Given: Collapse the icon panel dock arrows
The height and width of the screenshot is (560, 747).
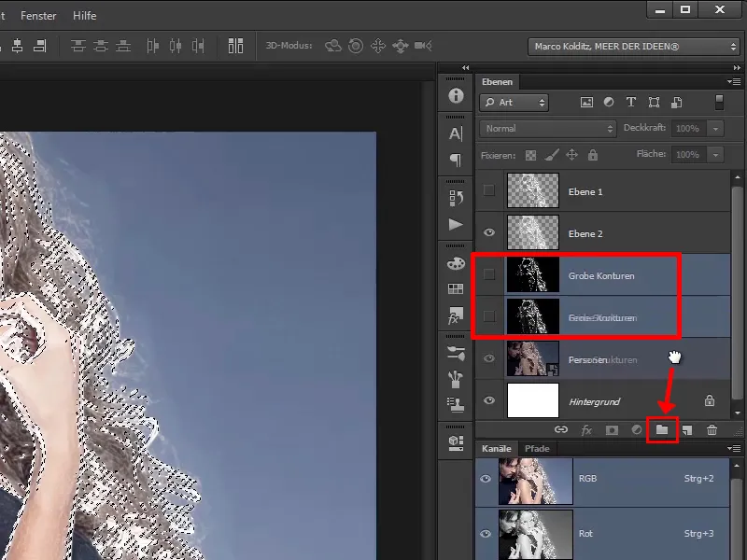Looking at the screenshot, I should point(465,67).
